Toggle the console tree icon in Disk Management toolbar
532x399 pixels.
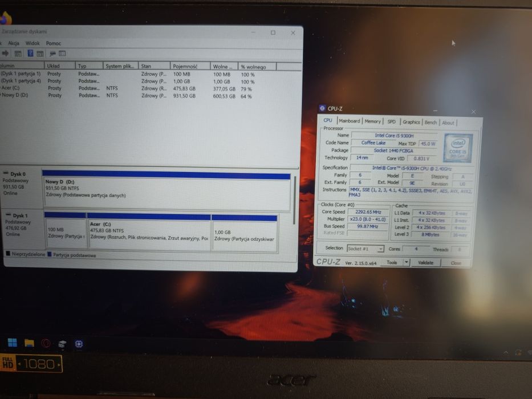18,54
